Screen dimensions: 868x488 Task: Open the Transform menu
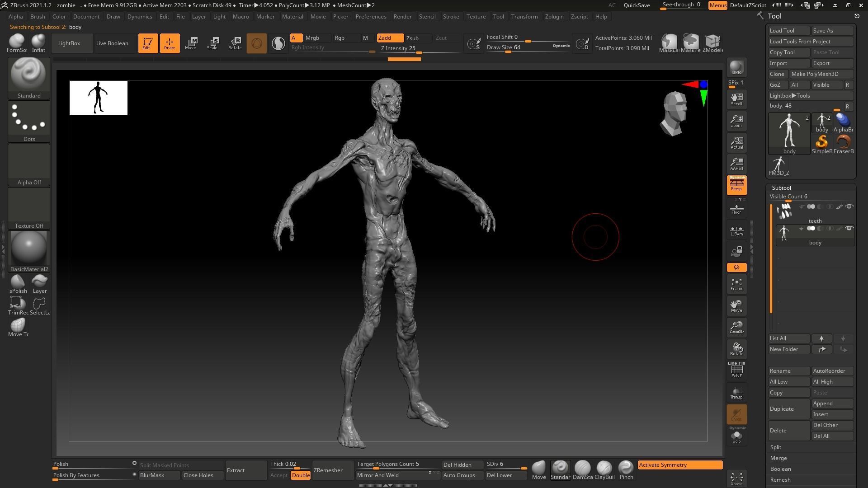pyautogui.click(x=524, y=17)
